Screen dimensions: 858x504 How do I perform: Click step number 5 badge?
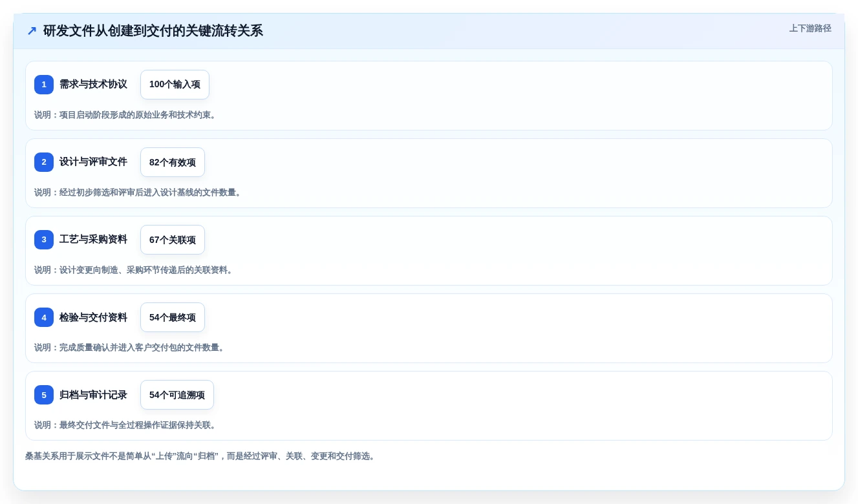pos(44,395)
